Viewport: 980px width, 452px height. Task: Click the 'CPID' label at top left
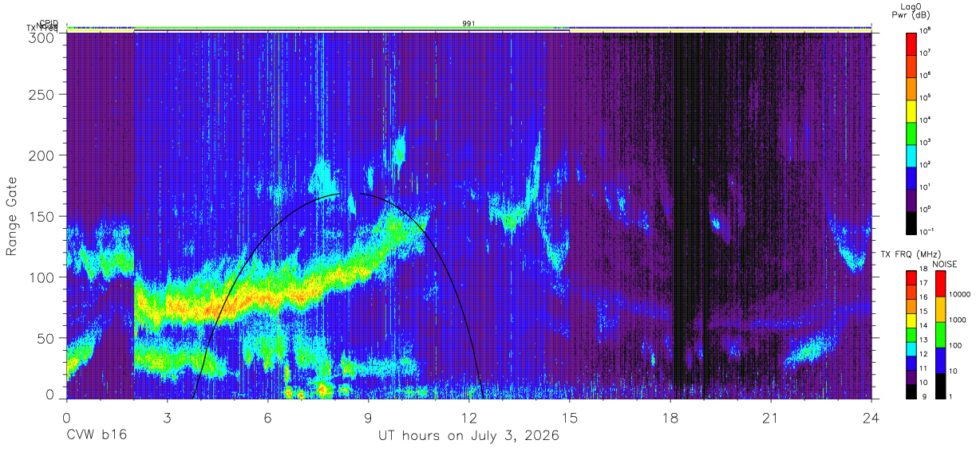(49, 23)
